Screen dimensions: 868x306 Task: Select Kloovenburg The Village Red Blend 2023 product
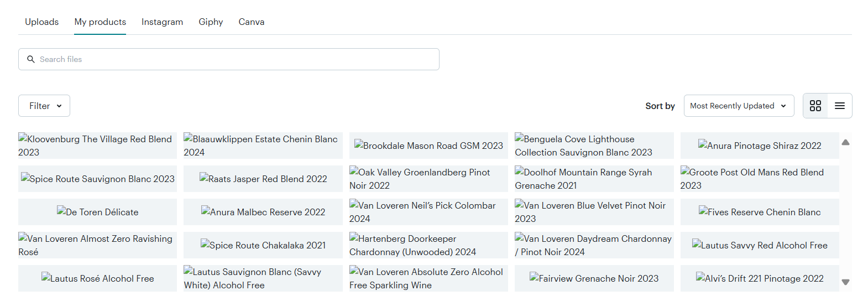pyautogui.click(x=97, y=146)
